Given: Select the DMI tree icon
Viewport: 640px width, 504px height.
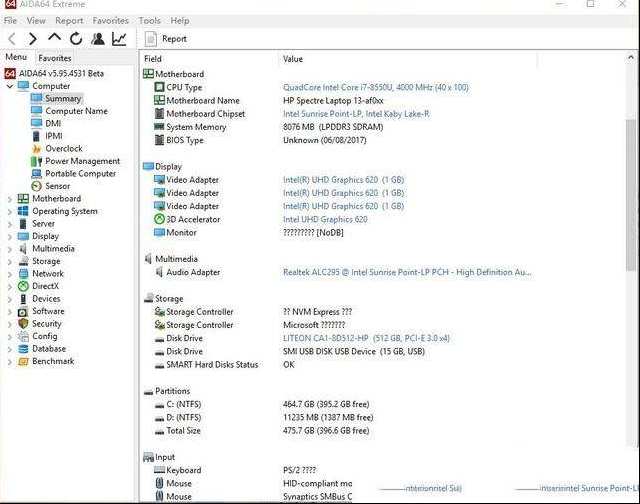Looking at the screenshot, I should click(x=36, y=123).
